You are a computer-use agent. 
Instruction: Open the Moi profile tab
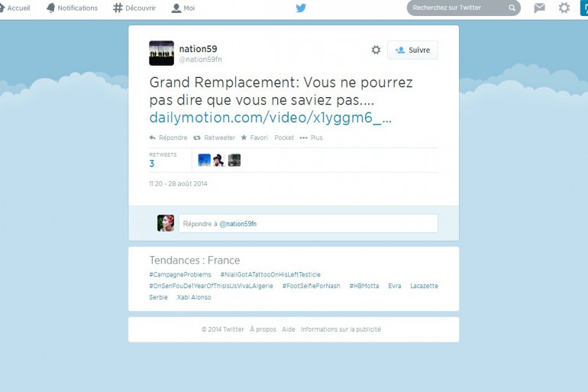point(183,8)
